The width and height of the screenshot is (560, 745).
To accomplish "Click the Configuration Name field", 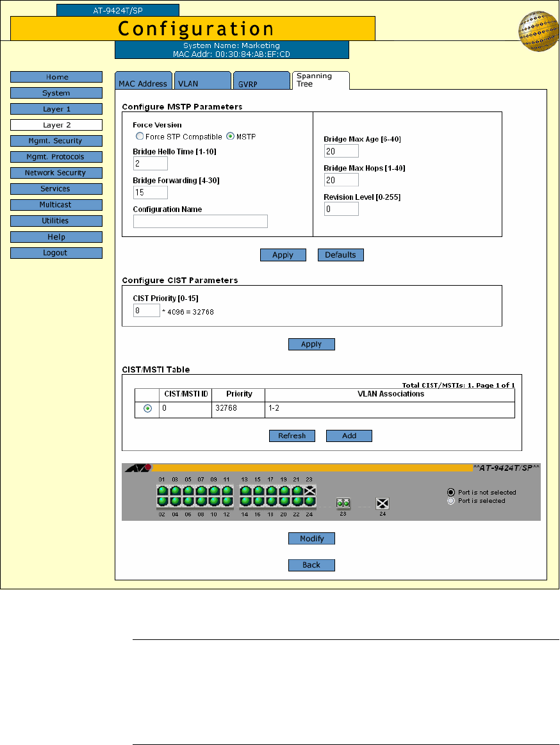I will click(201, 222).
